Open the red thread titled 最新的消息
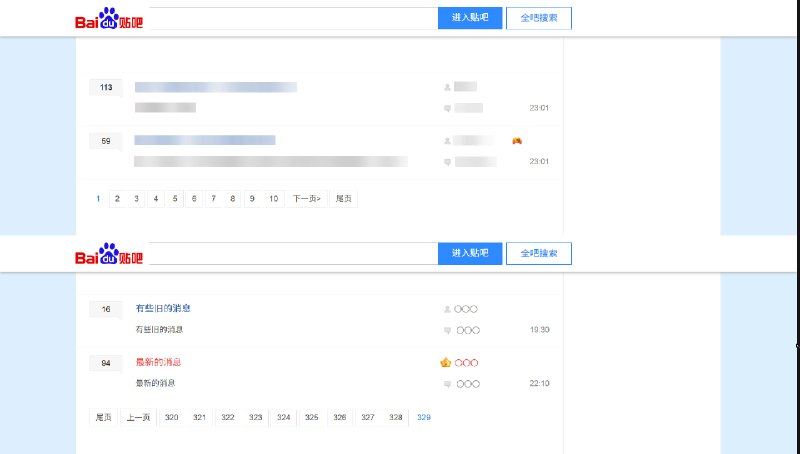The height and width of the screenshot is (454, 800). (x=158, y=362)
